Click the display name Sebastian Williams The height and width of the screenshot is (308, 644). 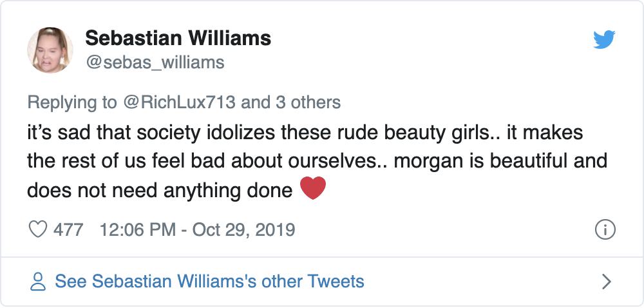(x=178, y=38)
